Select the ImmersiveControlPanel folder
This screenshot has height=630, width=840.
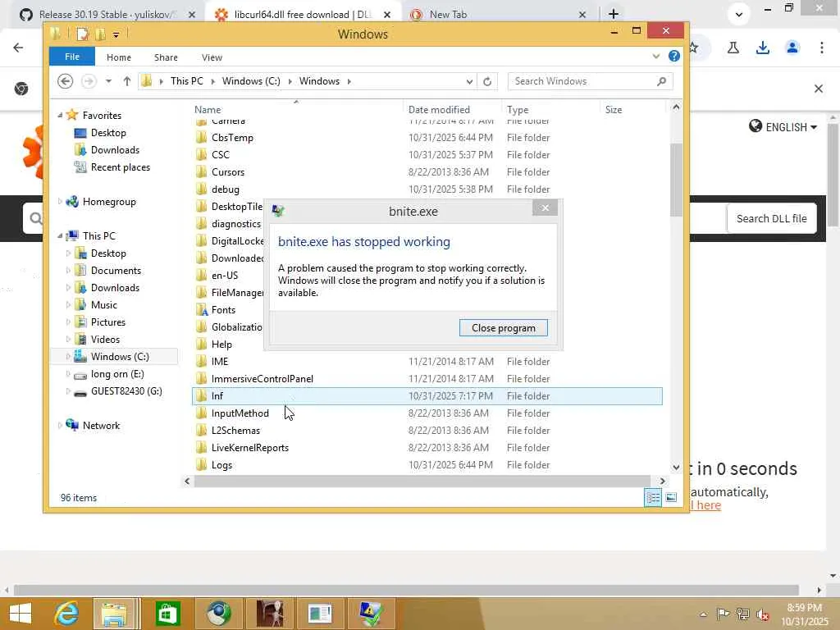click(262, 379)
